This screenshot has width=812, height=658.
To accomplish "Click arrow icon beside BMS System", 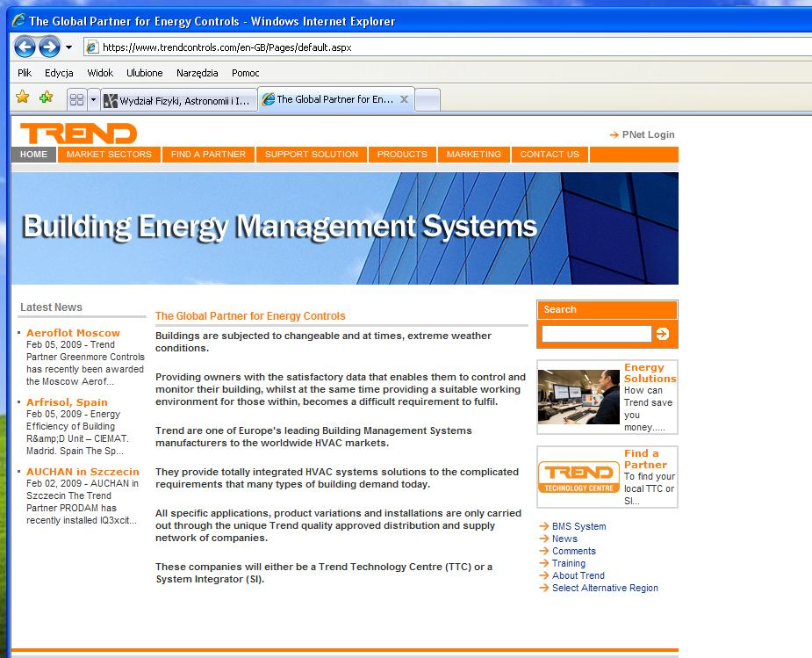I will click(x=543, y=526).
